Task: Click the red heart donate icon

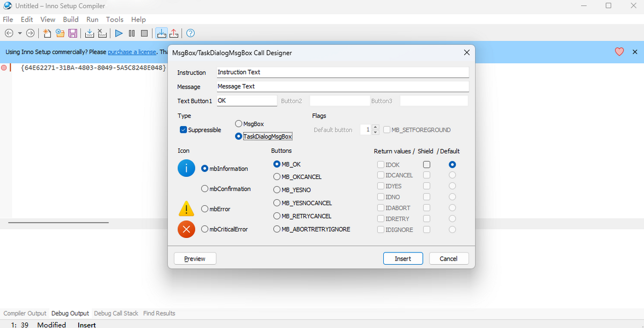Action: pos(619,52)
